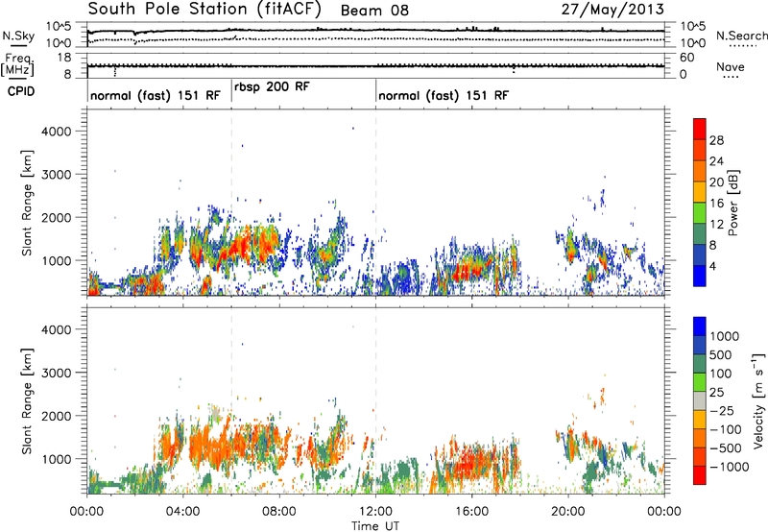The height and width of the screenshot is (532, 768).
Task: Click the 'N.Sky' legend label
Action: [x=18, y=36]
